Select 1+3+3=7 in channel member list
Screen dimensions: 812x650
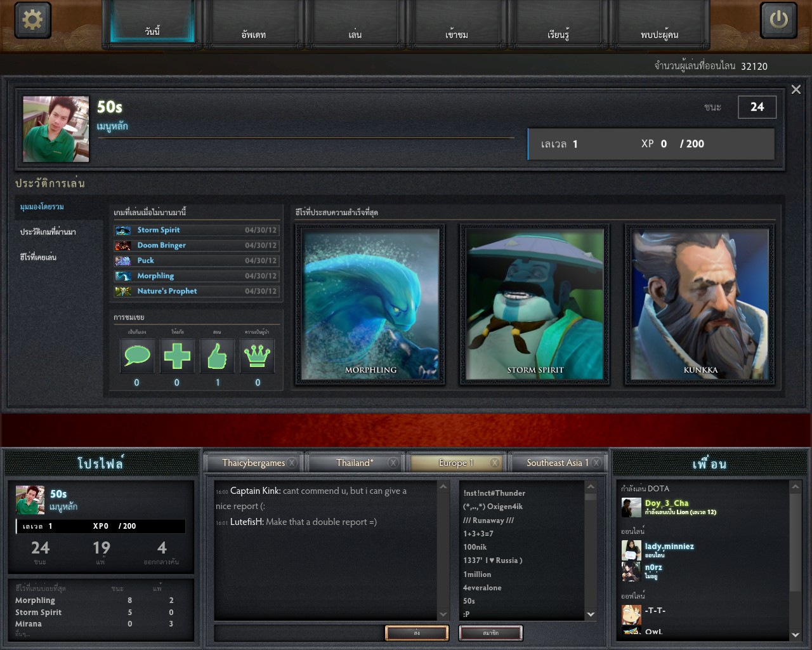click(478, 534)
